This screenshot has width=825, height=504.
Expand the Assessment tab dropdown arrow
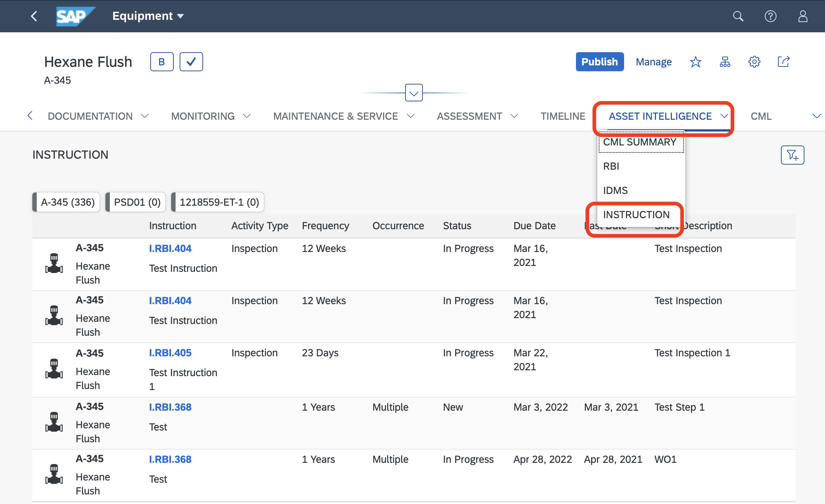(x=514, y=116)
